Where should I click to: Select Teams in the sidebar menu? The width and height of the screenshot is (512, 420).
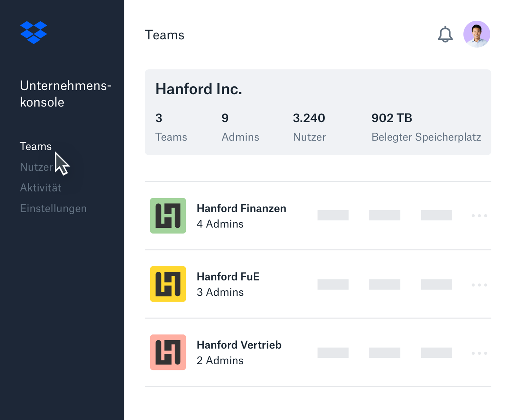pos(35,146)
